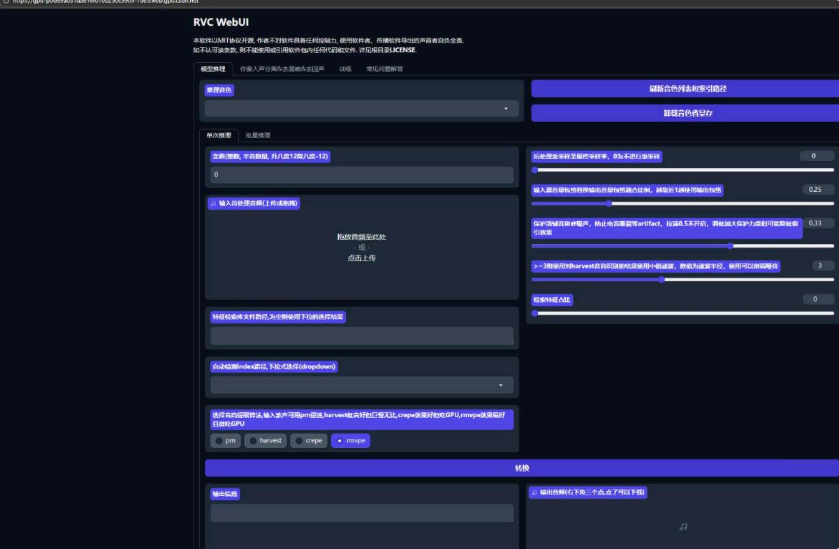The height and width of the screenshot is (549, 839).
Task: Expand the auto-detected index path dropdown
Action: (x=361, y=385)
